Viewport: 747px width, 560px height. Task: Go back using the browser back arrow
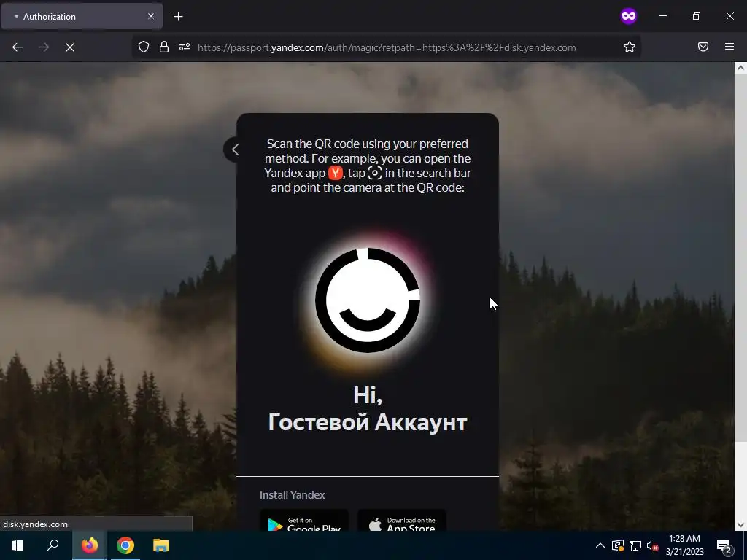(18, 47)
